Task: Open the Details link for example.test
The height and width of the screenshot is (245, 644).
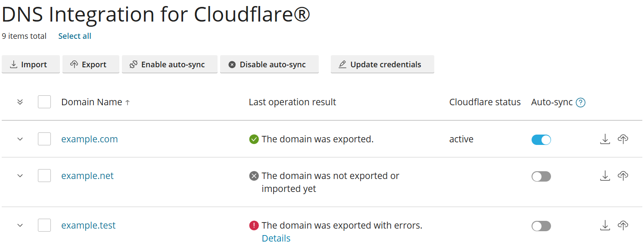Action: click(276, 238)
